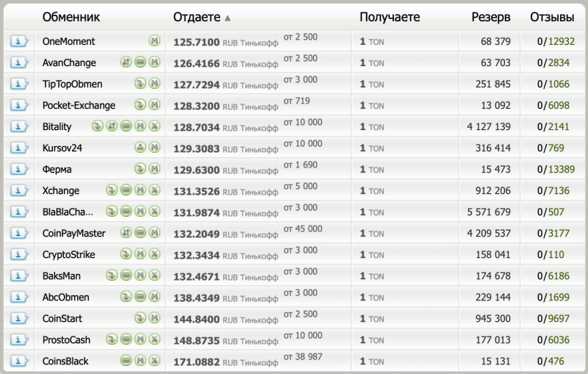This screenshot has height=374, width=588.
Task: View info icon for CryptoStrike
Action: (x=19, y=254)
